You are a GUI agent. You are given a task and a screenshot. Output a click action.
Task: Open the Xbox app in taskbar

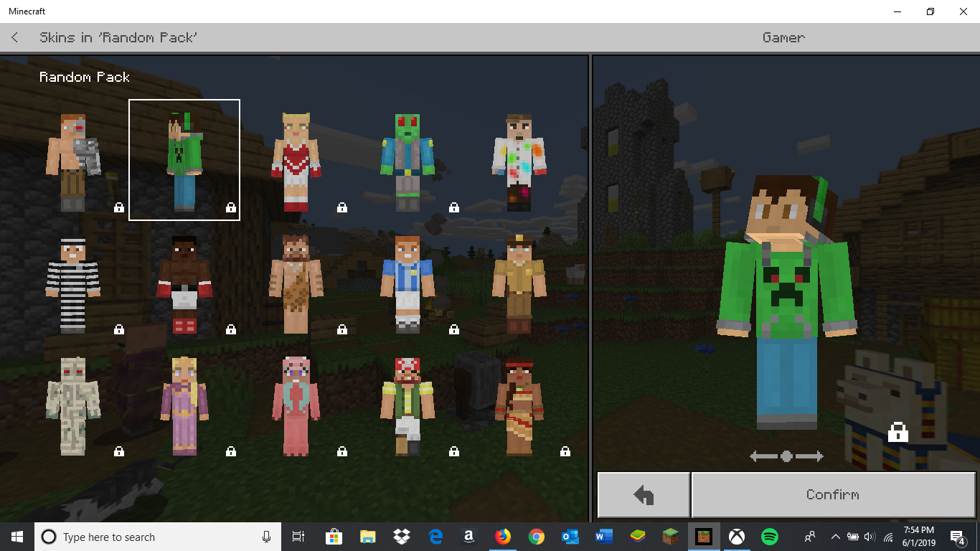(737, 537)
